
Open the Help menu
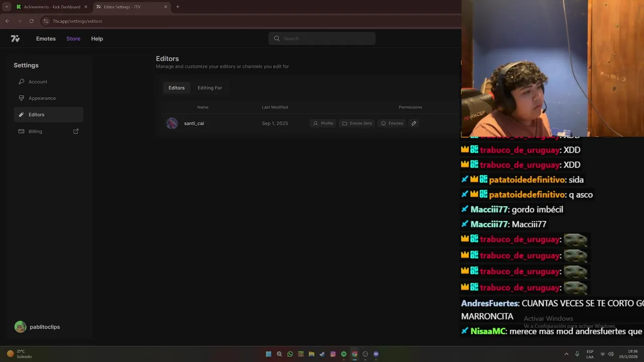(x=97, y=39)
